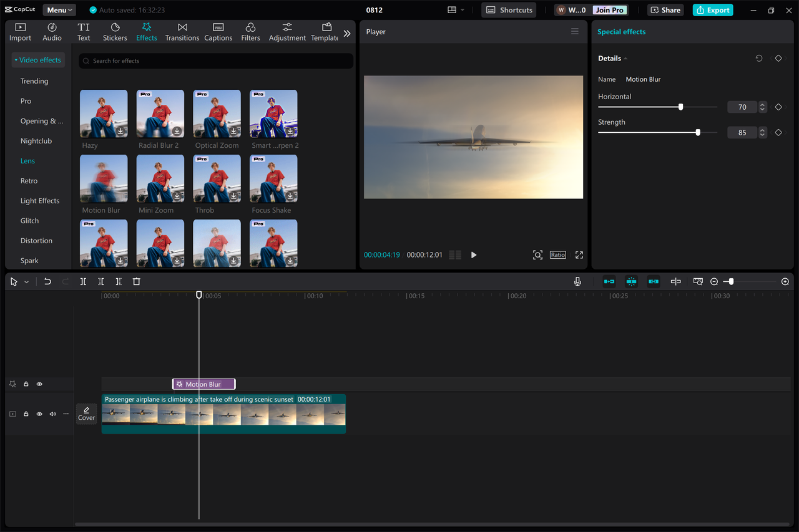This screenshot has height=532, width=799.
Task: Undo the last edit
Action: click(47, 281)
